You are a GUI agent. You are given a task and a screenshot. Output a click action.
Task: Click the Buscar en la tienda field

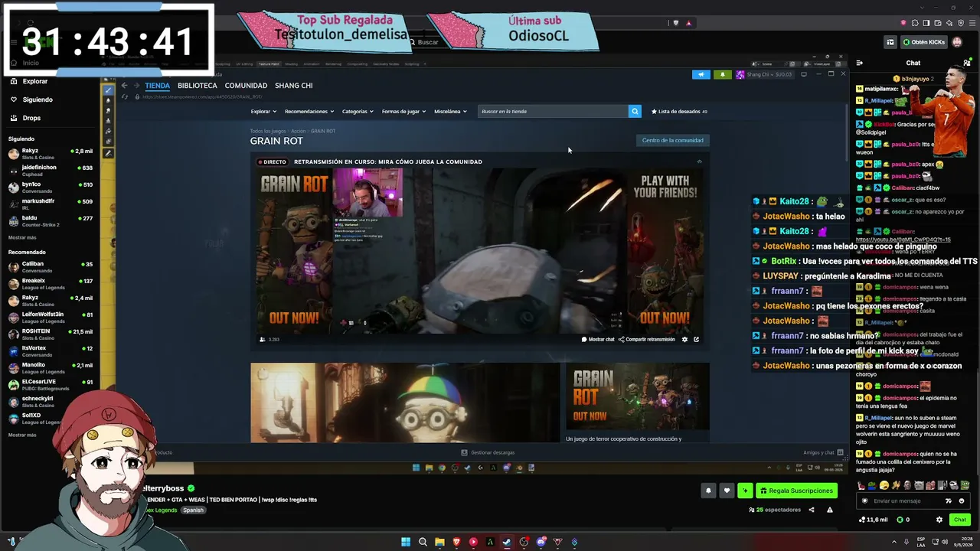553,112
